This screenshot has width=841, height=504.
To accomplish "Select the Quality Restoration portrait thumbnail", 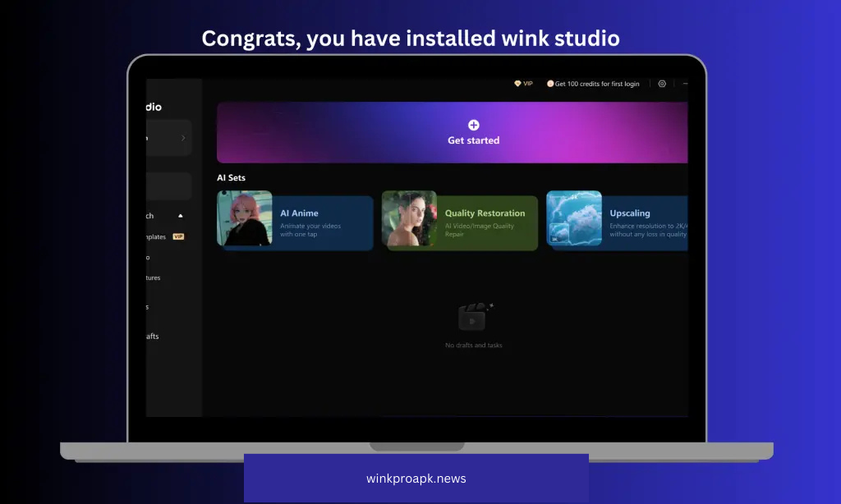I will pyautogui.click(x=409, y=218).
